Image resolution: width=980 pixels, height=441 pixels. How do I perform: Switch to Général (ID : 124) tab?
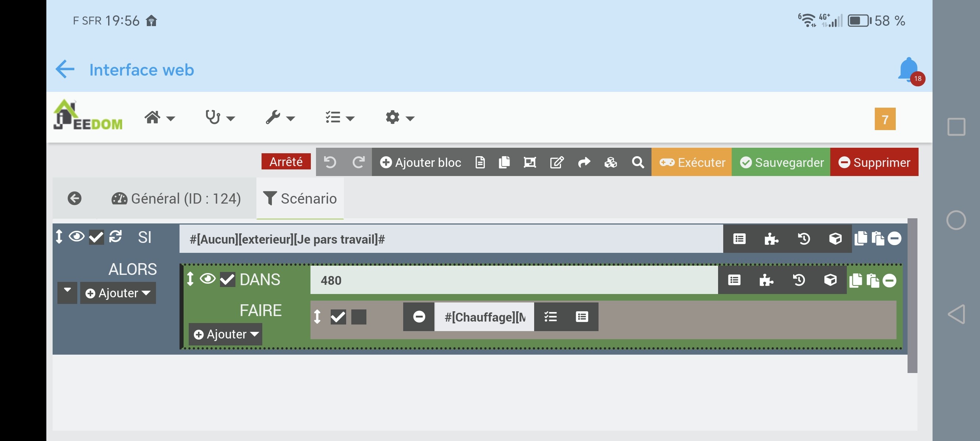point(177,198)
